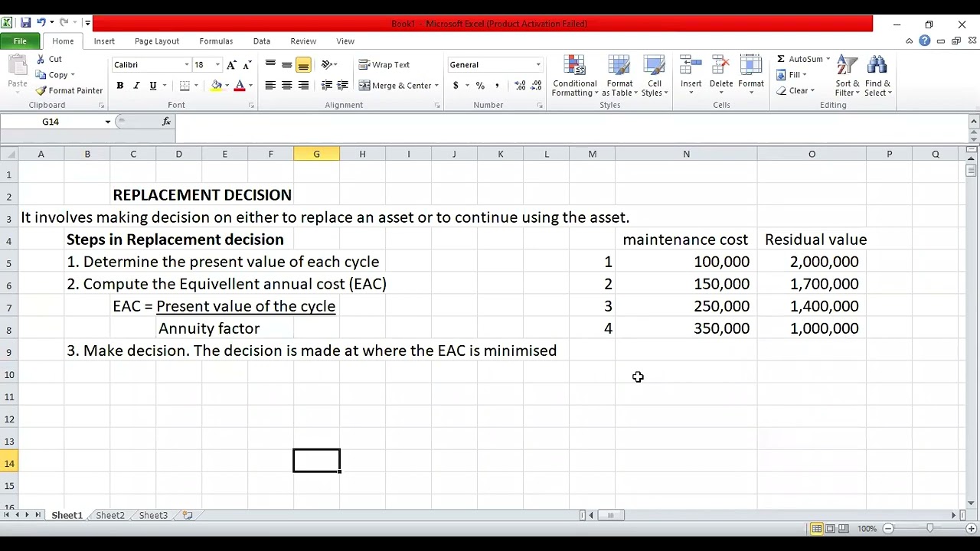The height and width of the screenshot is (551, 980).
Task: Click the Copy button
Action: coord(54,75)
